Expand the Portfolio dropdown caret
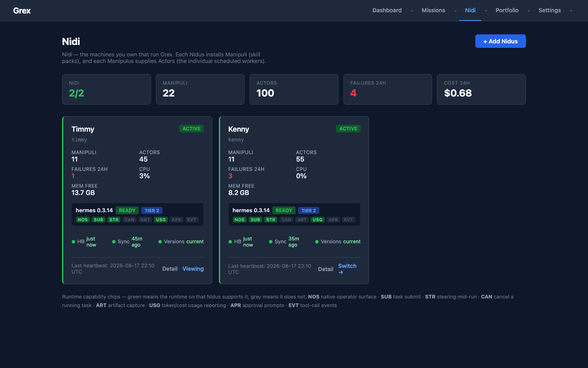This screenshot has width=588, height=368. click(x=529, y=11)
